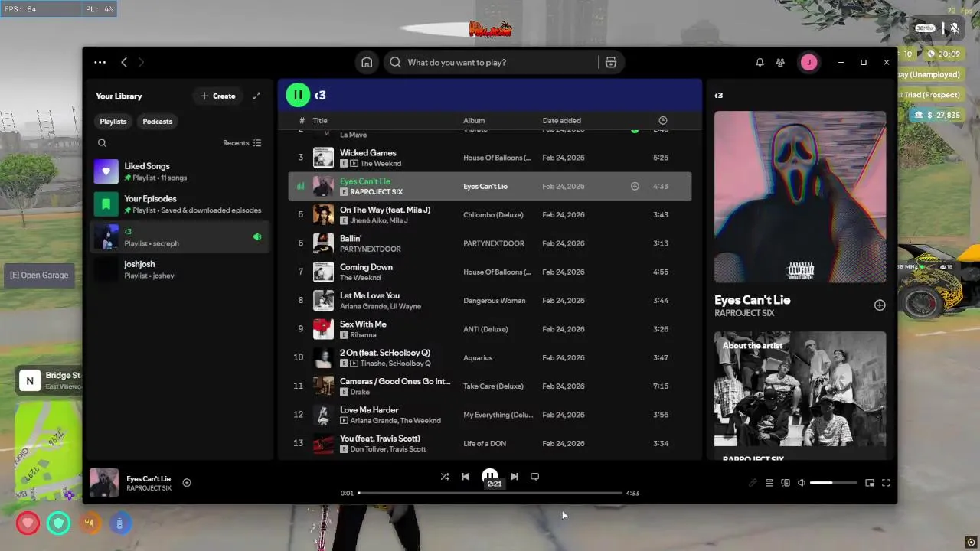Screen dimensions: 980x551
Task: Select On The Way (feat. Mila J)
Action: (x=490, y=215)
